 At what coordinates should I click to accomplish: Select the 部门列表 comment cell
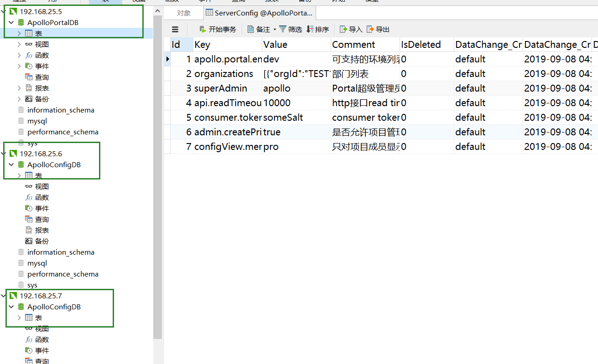click(x=365, y=74)
